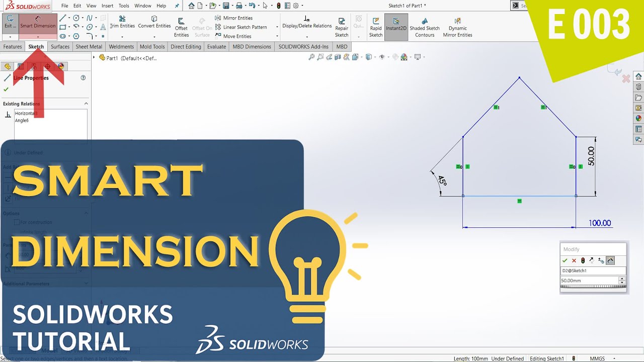Open the Trim Entities dropdown arrow
The image size is (644, 362).
pos(122,37)
